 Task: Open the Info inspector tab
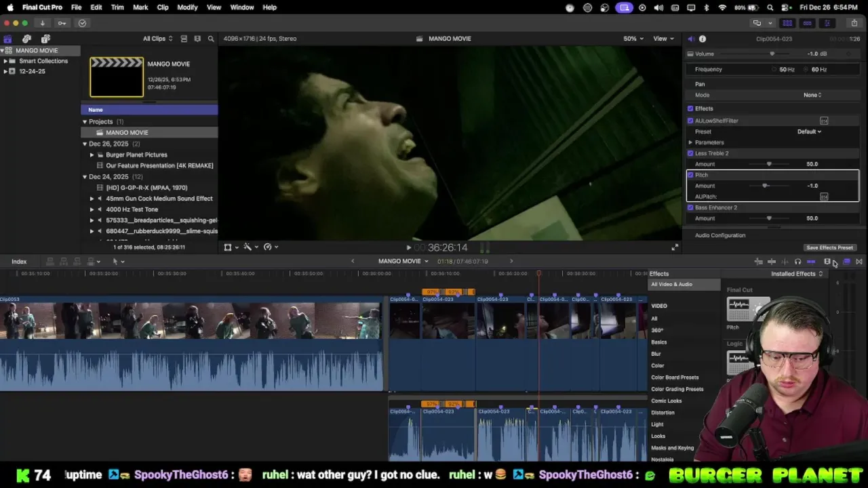coord(703,39)
